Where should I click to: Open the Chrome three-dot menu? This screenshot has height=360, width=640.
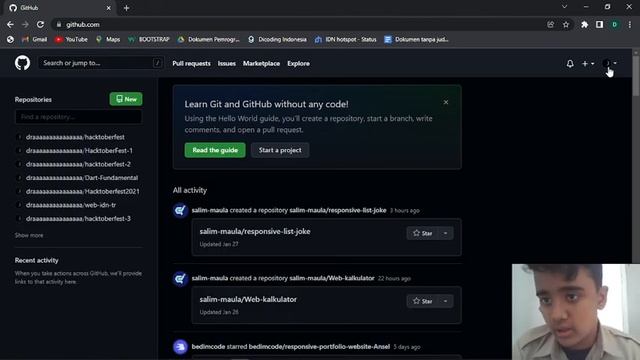click(630, 24)
